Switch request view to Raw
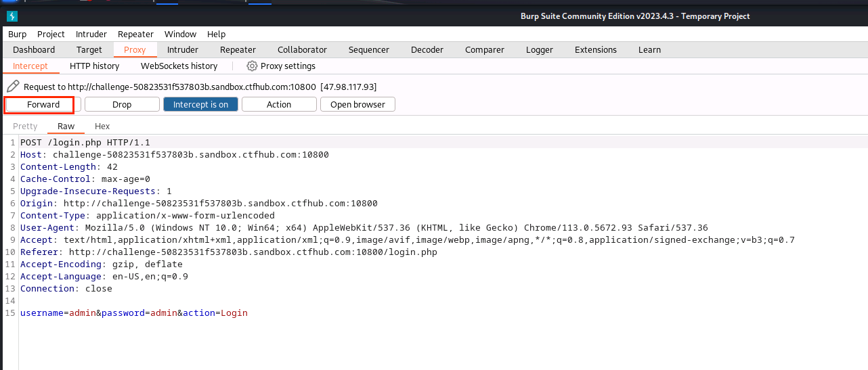868x370 pixels. pyautogui.click(x=66, y=126)
